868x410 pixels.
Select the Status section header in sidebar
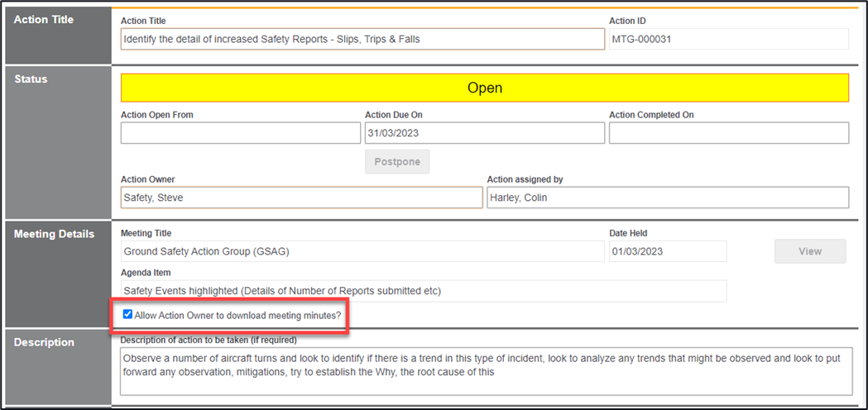point(31,79)
